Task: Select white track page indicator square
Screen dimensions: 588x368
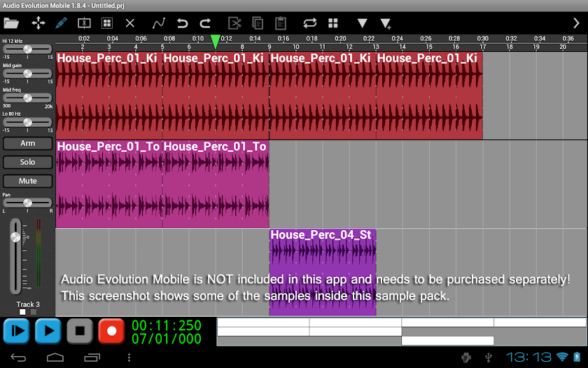Action: pyautogui.click(x=22, y=312)
